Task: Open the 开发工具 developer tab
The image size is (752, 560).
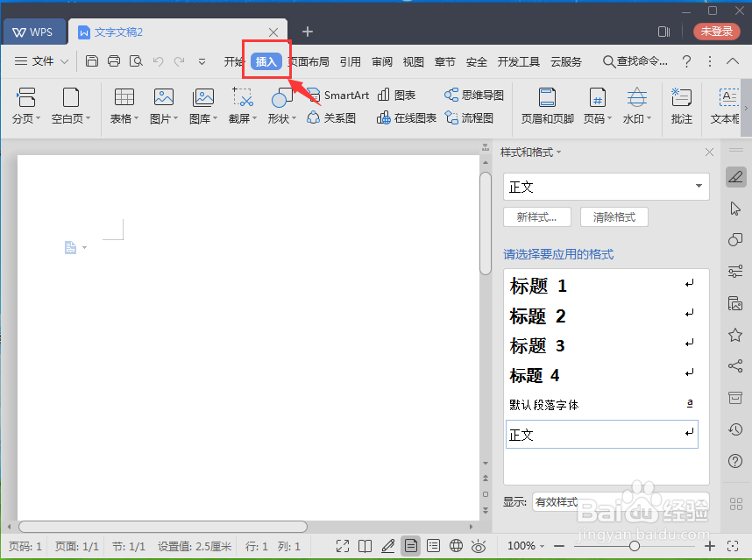Action: click(518, 61)
